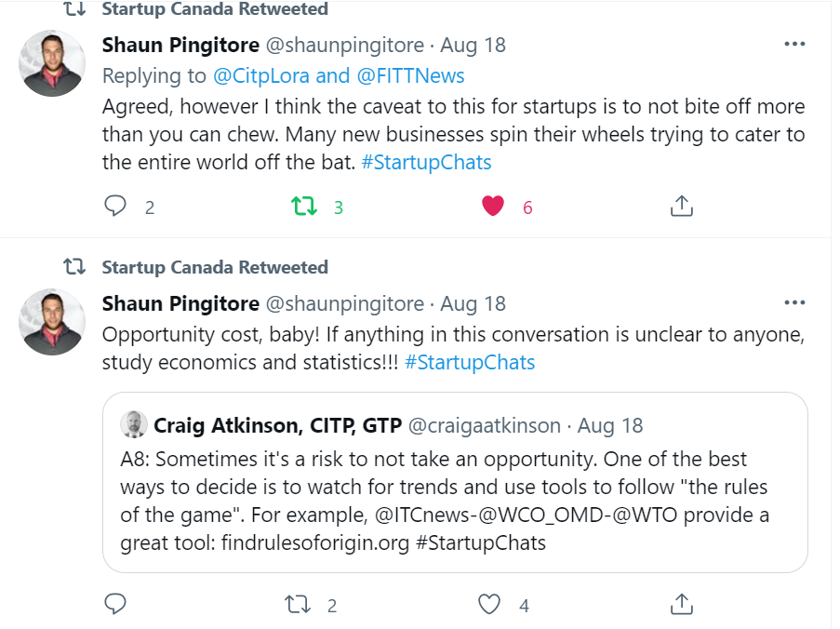
Task: Click Craig Atkinson's small profile picture
Action: (133, 425)
